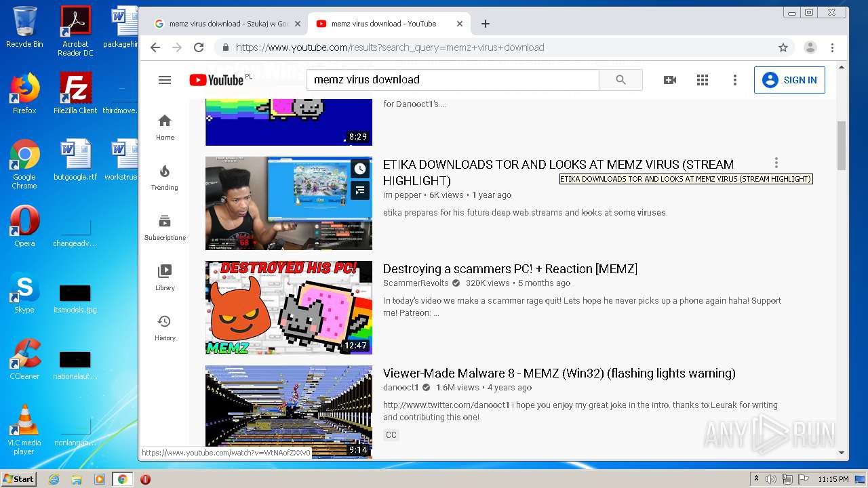Select FileZilla Client desktop icon
The width and height of the screenshot is (868, 488).
pos(75,94)
